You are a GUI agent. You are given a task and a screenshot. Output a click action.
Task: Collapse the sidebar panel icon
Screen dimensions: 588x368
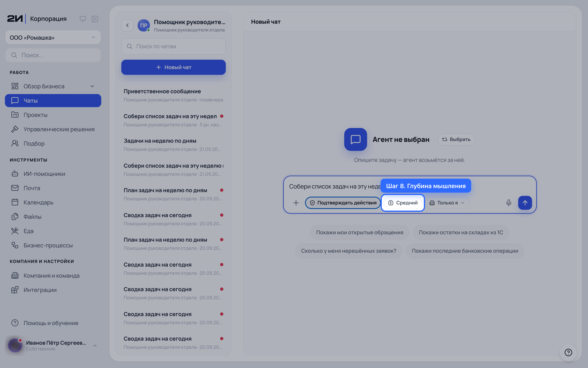tap(95, 19)
